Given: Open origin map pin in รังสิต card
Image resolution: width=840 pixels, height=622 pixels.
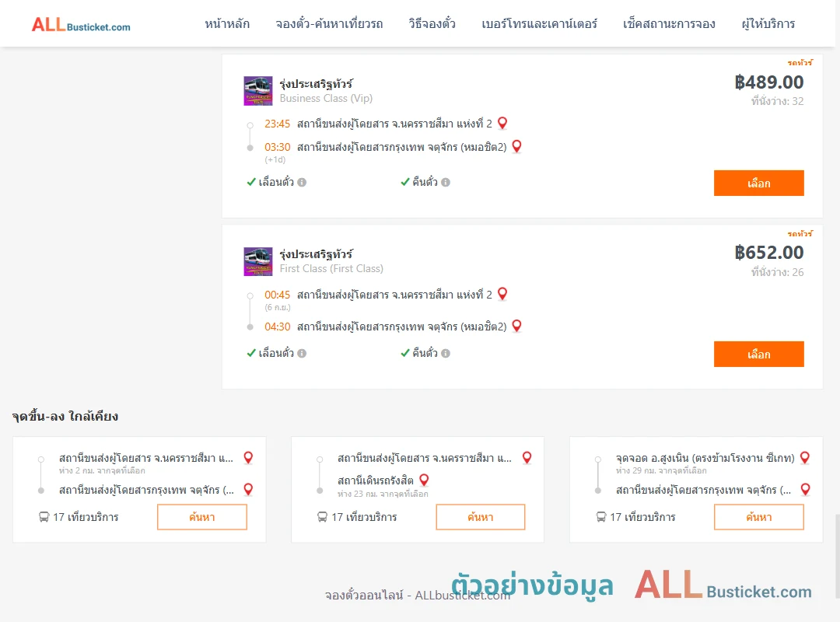Looking at the screenshot, I should 527,457.
